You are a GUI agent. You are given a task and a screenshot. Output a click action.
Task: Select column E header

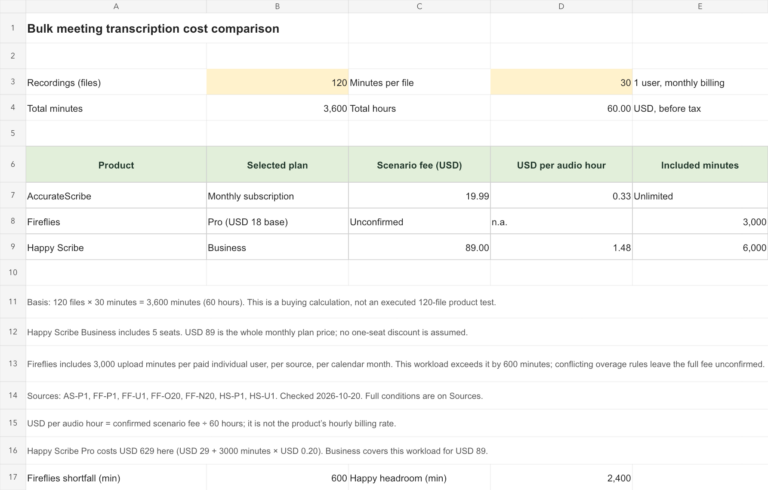700,6
